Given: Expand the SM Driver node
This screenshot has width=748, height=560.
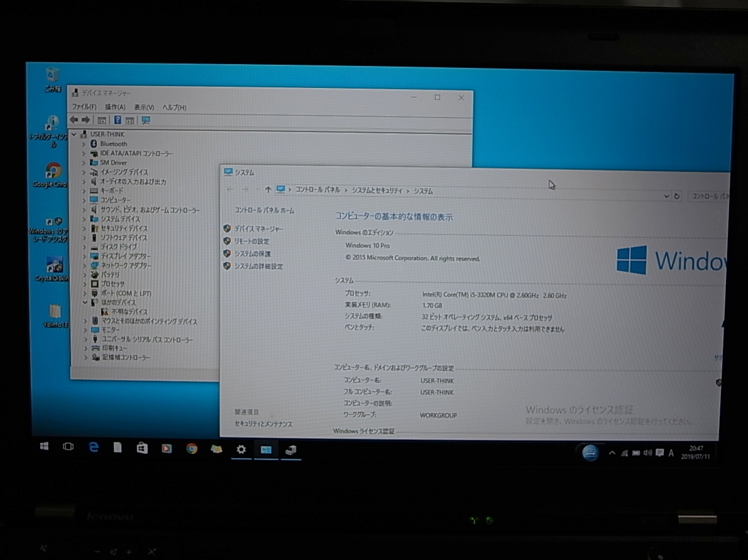Looking at the screenshot, I should (x=84, y=163).
